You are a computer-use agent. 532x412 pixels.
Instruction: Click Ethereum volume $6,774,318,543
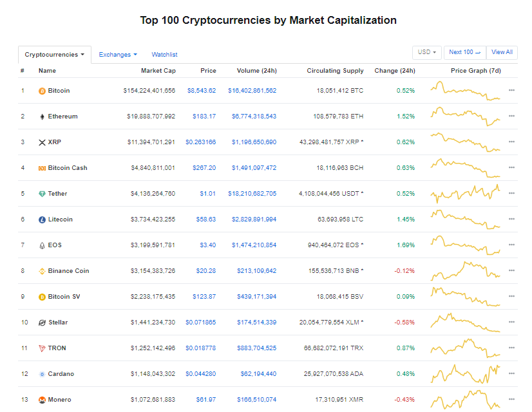pyautogui.click(x=254, y=117)
